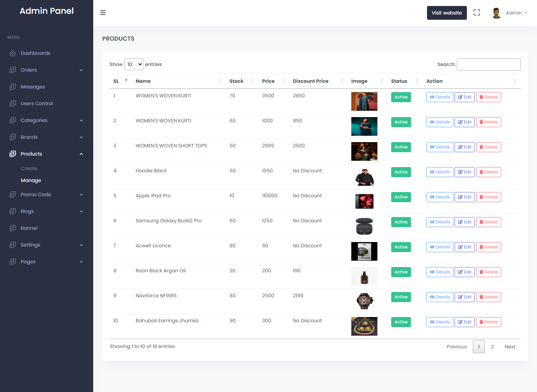Toggle the hamburger sidebar menu icon

pyautogui.click(x=103, y=13)
